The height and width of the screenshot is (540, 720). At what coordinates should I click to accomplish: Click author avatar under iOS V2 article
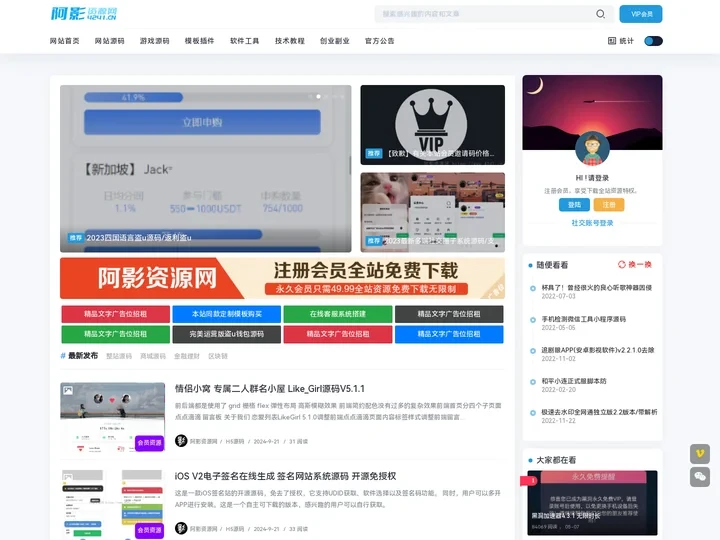click(181, 528)
